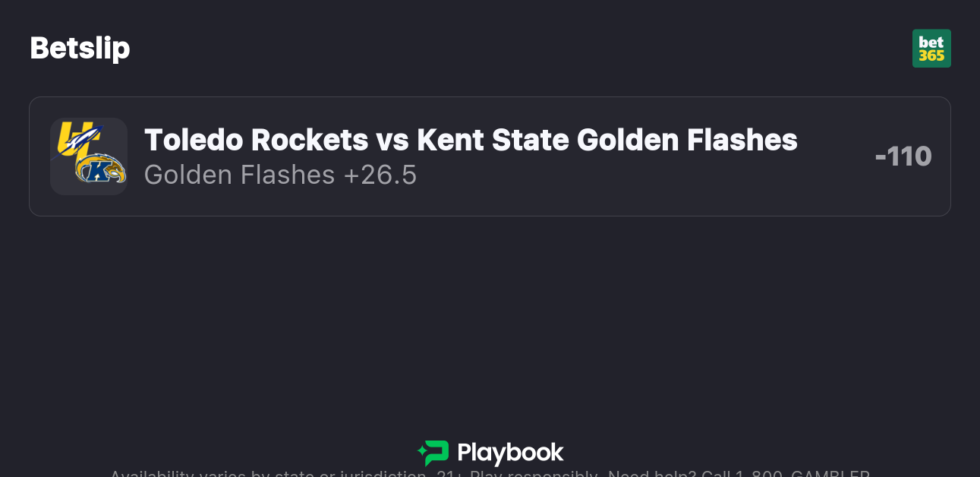Click the "365" digits in sportsbook logo
Screen dimensions: 980x477
(x=931, y=56)
